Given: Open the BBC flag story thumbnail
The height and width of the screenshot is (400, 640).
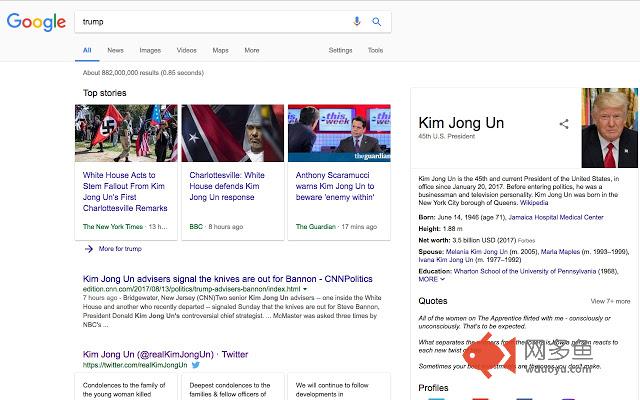Looking at the screenshot, I should [233, 133].
